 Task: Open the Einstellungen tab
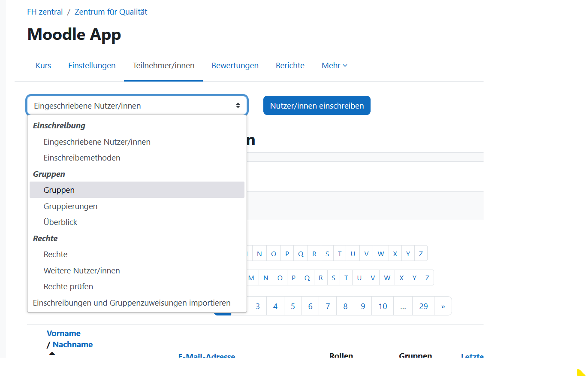click(92, 66)
